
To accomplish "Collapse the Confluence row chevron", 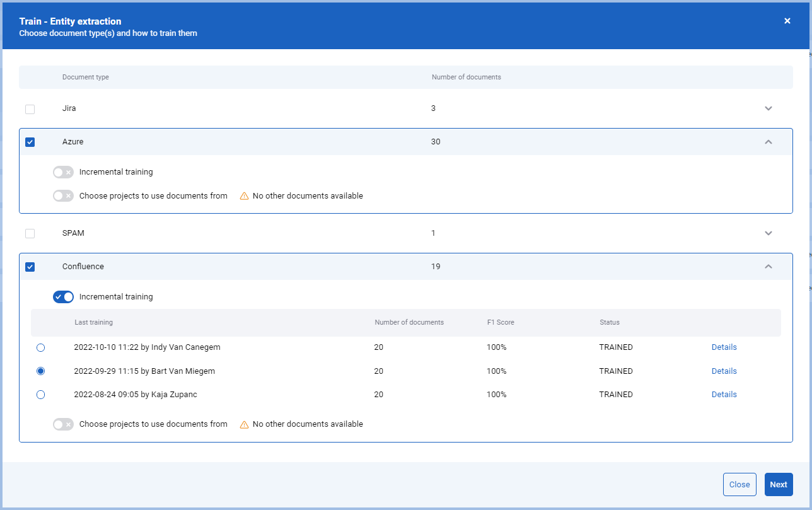I will point(768,267).
